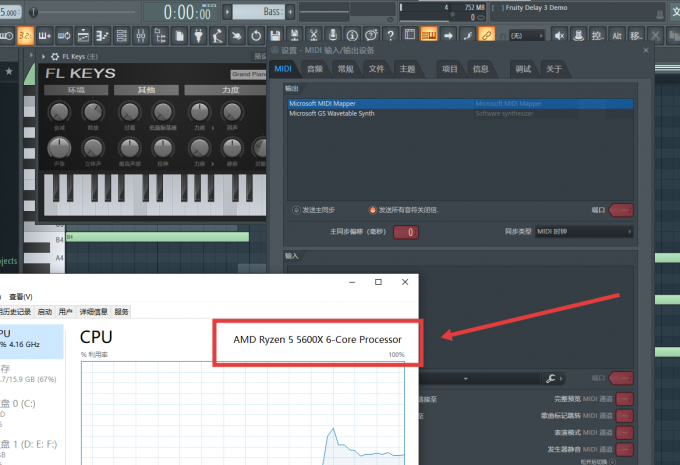Open the audio editor scissors icon
This screenshot has width=680, height=465.
314,36
